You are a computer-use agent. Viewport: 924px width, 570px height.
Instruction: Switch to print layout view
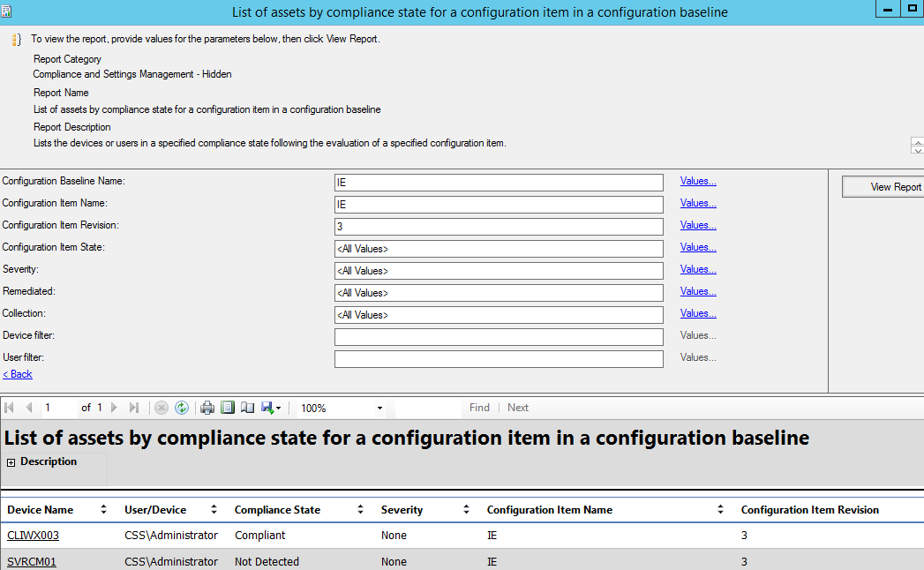(228, 408)
